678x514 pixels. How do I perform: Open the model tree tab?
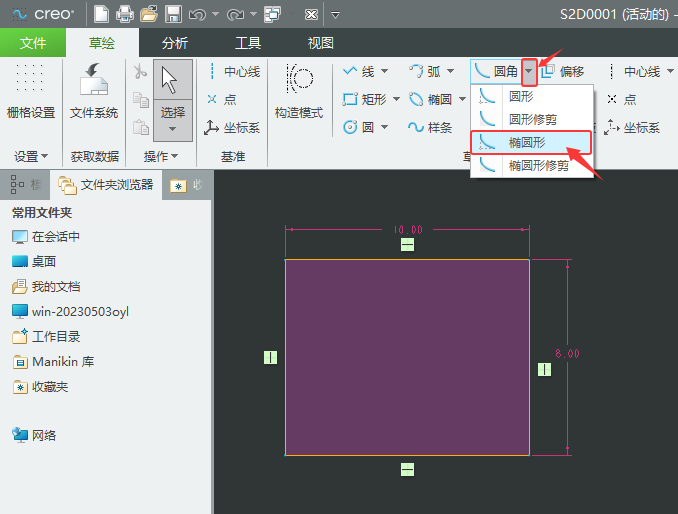[25, 185]
